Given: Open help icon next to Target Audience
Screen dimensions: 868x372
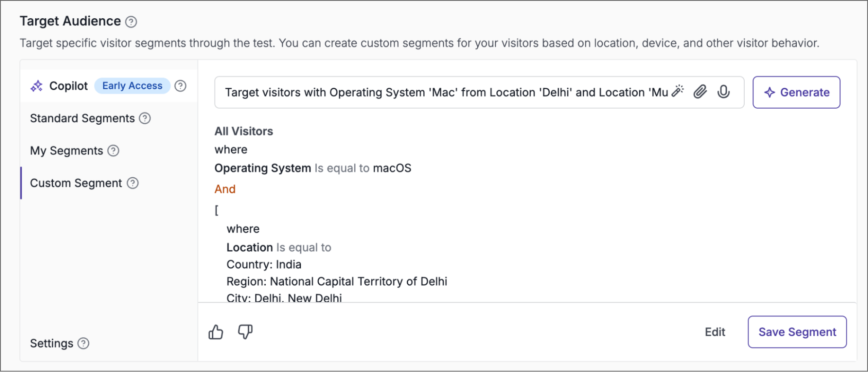Looking at the screenshot, I should 131,22.
